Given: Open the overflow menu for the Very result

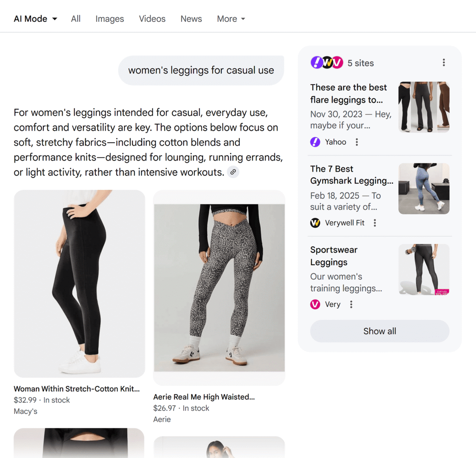Looking at the screenshot, I should (x=351, y=304).
